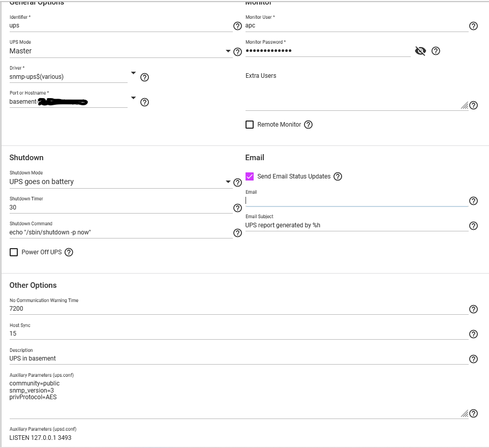
Task: Click the Host Sync field showing 15
Action: pos(239,334)
